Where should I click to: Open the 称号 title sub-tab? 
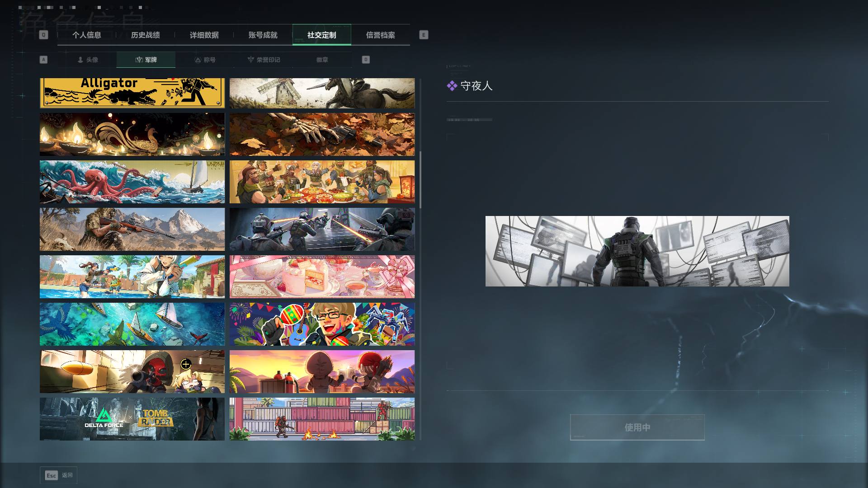point(205,60)
